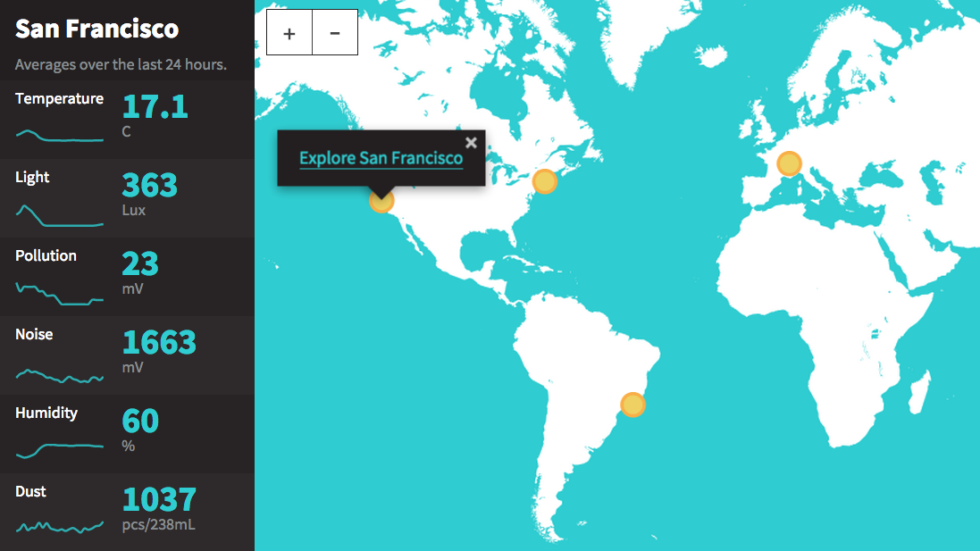Viewport: 980px width, 551px height.
Task: Click the Pollution sparkline chart
Action: click(59, 293)
